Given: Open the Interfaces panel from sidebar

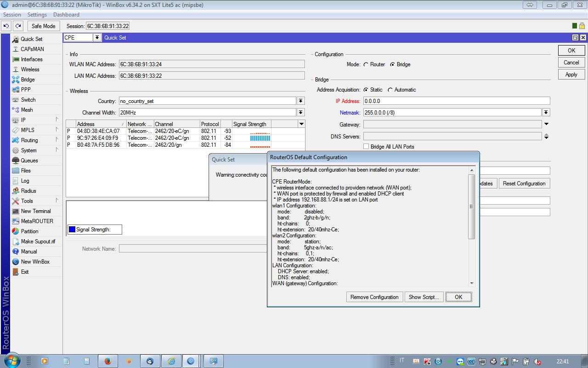Looking at the screenshot, I should tap(31, 59).
